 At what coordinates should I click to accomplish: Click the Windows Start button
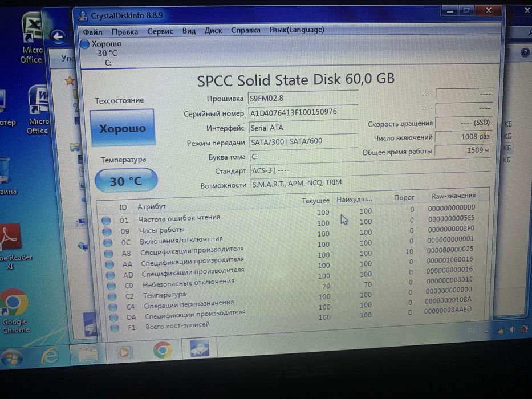coord(11,358)
